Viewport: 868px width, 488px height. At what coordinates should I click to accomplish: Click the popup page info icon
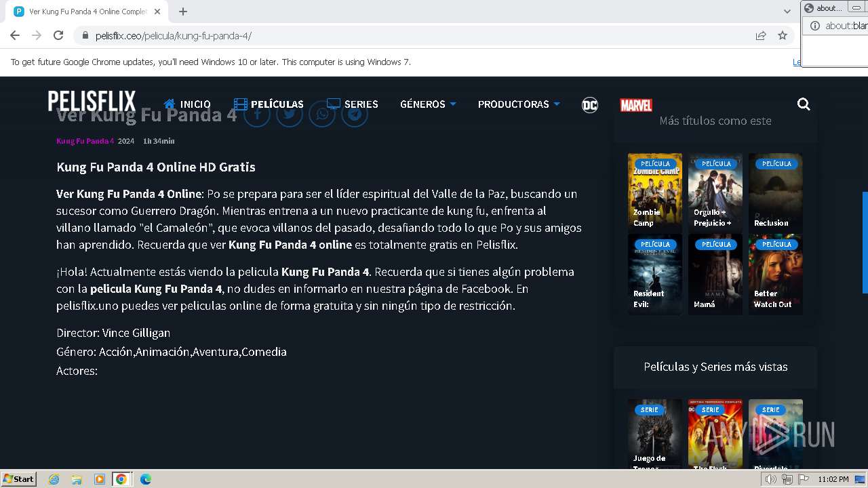pos(814,26)
